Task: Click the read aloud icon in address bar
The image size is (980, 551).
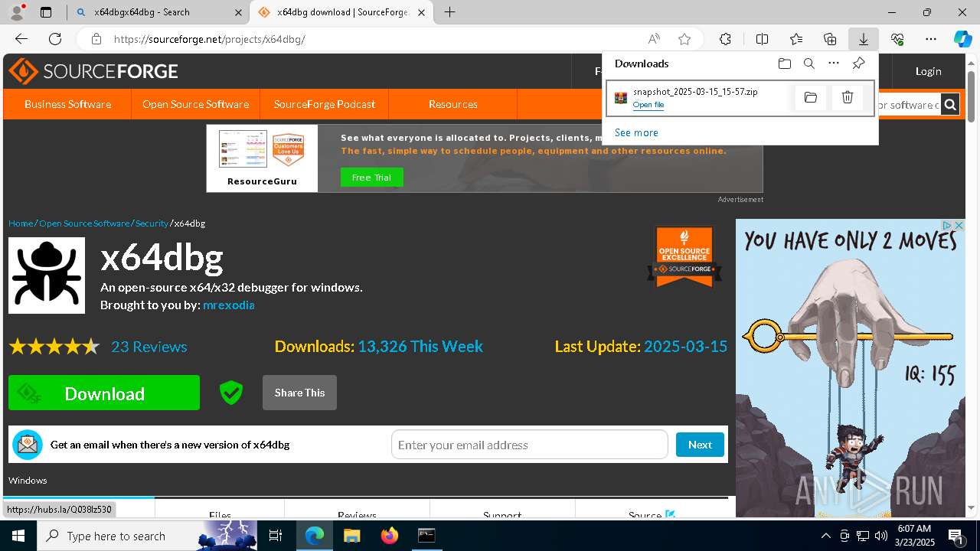Action: [654, 39]
